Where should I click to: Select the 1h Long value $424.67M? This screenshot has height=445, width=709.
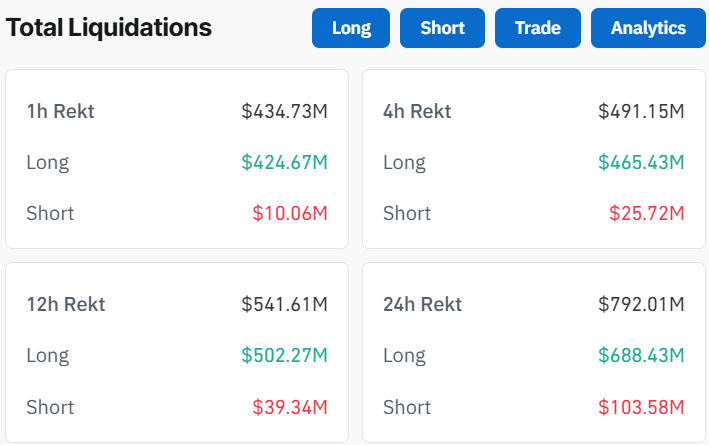pyautogui.click(x=284, y=162)
